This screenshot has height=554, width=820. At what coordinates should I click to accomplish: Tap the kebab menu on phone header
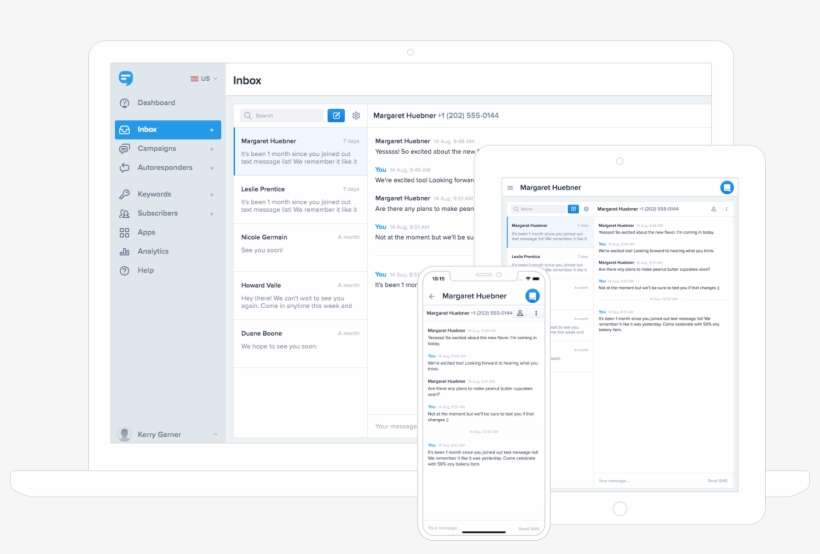tap(536, 313)
